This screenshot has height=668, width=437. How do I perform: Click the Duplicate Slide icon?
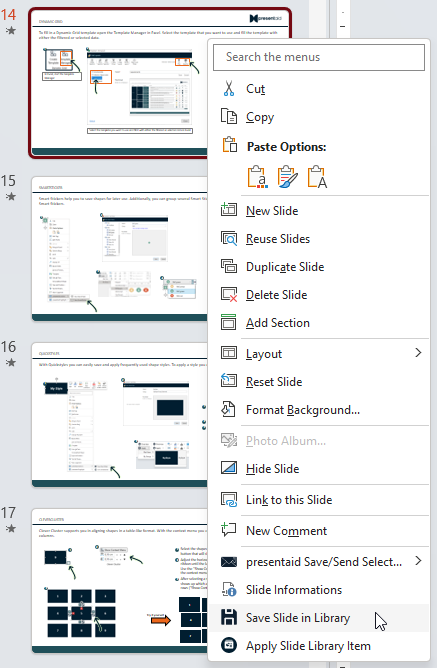tap(229, 266)
